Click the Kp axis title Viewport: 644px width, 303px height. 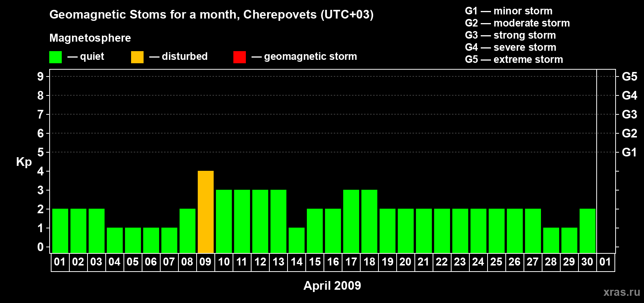24,162
